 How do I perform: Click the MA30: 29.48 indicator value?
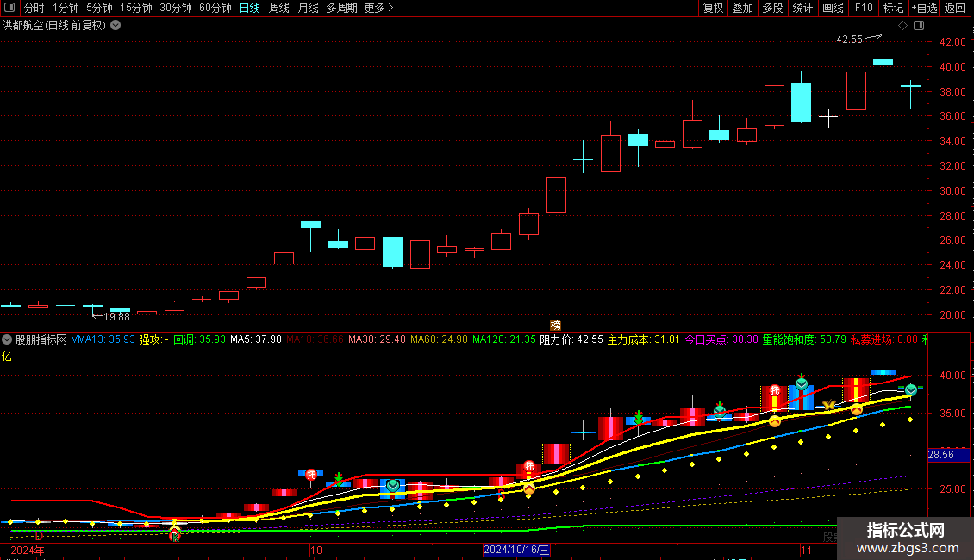(377, 339)
